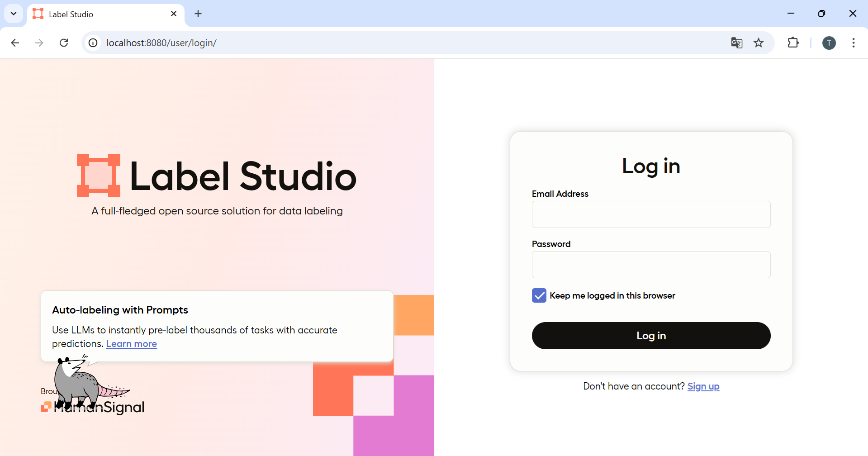The height and width of the screenshot is (456, 868).
Task: Click the address bar URL localhost:8080/user/login/
Action: click(x=161, y=43)
